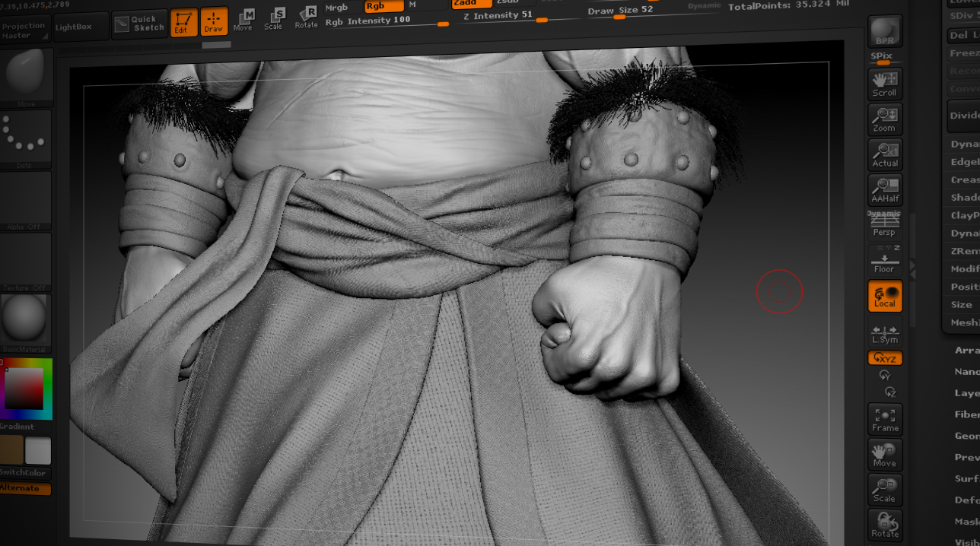Screen dimensions: 980x546
Task: Open the ClayPolish section
Action: pos(964,215)
